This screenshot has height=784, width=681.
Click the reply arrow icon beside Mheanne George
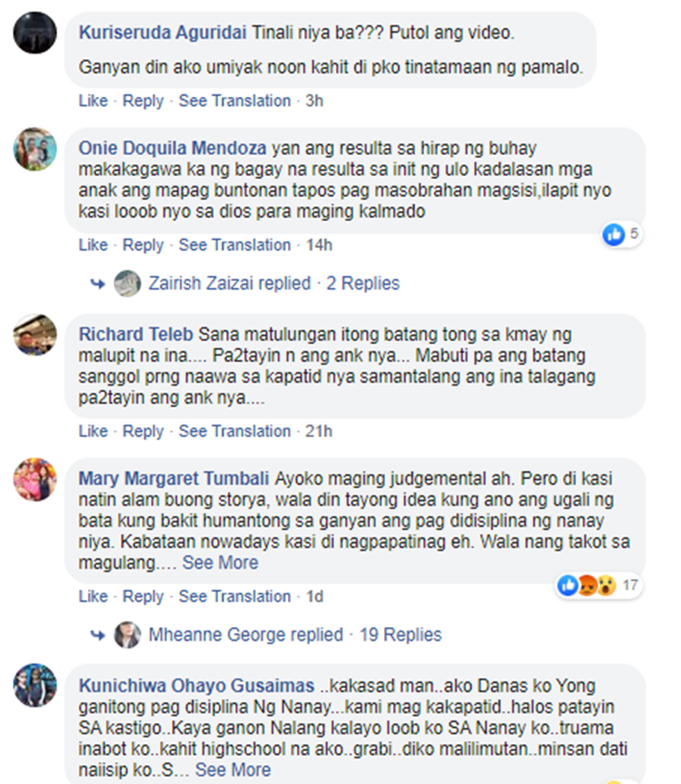click(98, 635)
